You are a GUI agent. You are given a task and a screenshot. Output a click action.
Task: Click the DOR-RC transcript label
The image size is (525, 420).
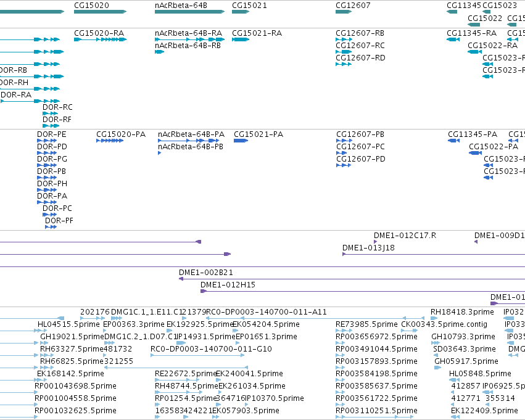tap(57, 107)
